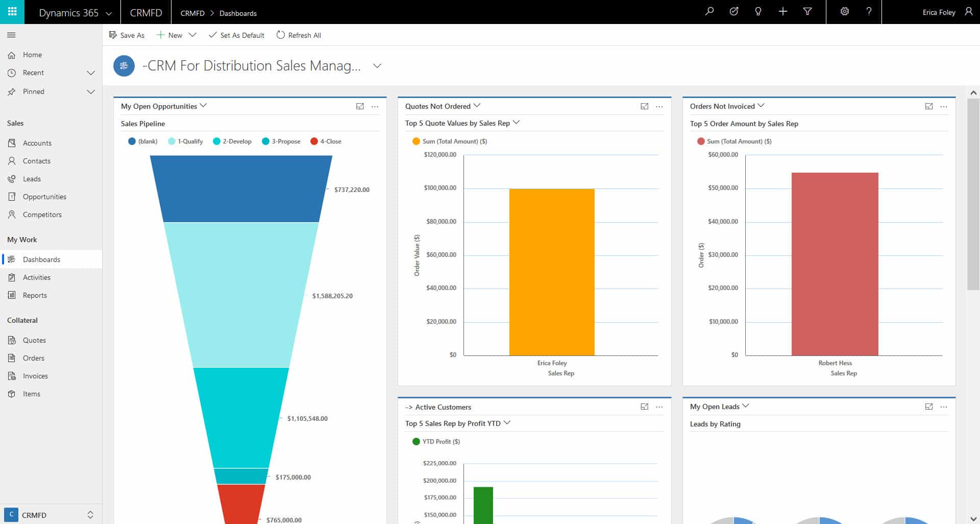Click the search magnifier icon
Image resolution: width=980 pixels, height=524 pixels.
coord(709,12)
